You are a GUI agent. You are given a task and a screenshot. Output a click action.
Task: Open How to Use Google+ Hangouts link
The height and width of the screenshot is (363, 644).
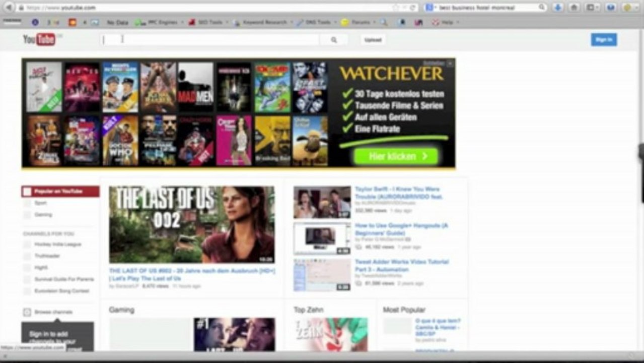click(x=401, y=229)
